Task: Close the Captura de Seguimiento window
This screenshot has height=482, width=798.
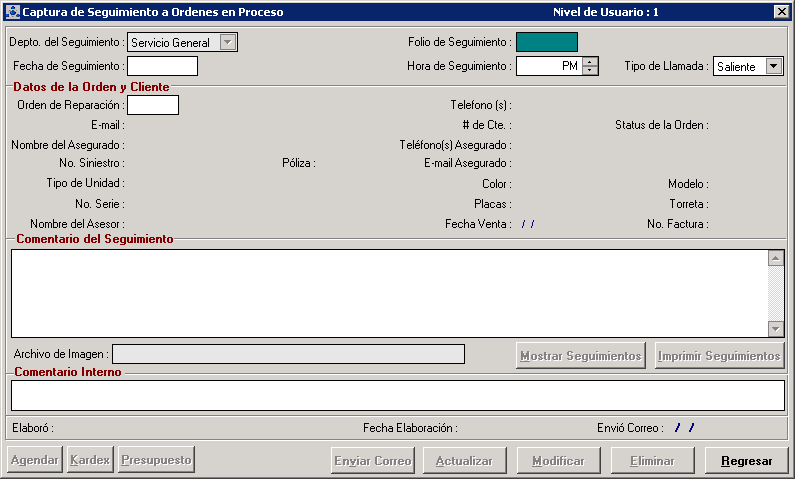Action: [781, 12]
